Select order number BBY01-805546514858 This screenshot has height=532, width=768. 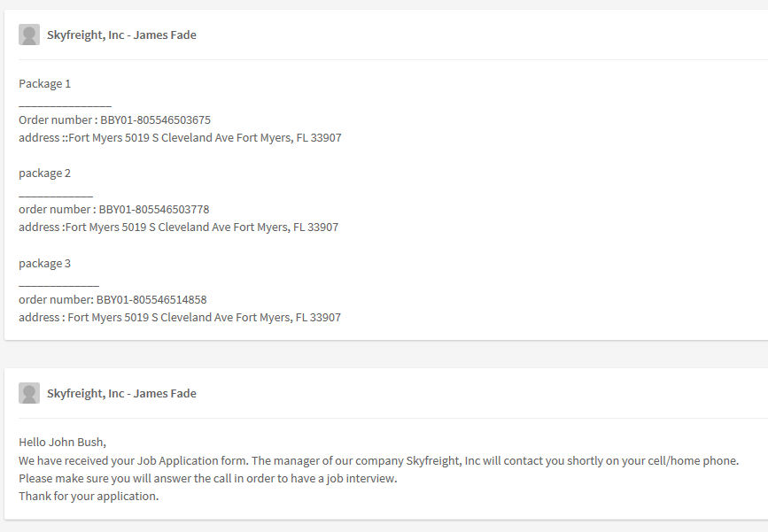(151, 299)
